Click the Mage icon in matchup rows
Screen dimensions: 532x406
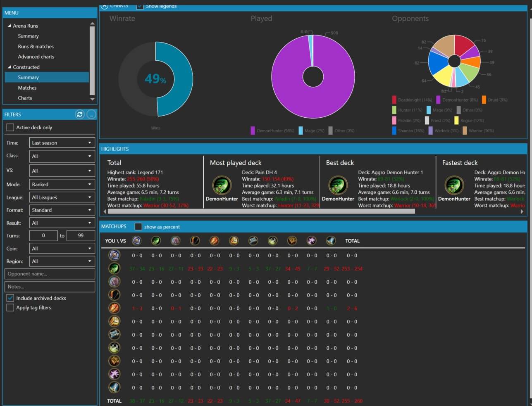click(x=114, y=308)
